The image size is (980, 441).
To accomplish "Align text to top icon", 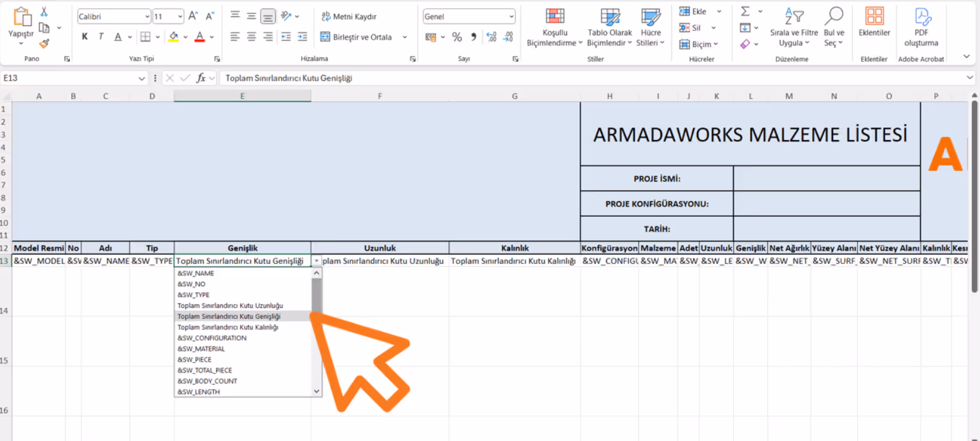I will click(235, 16).
